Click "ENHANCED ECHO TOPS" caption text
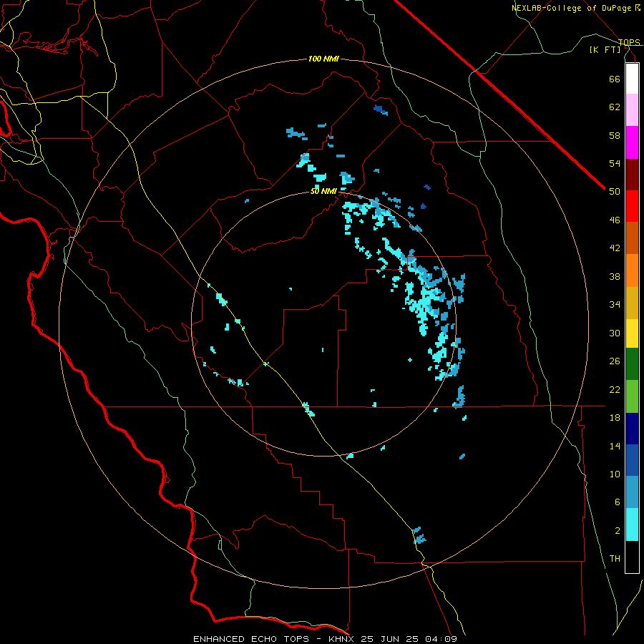 click(x=251, y=639)
